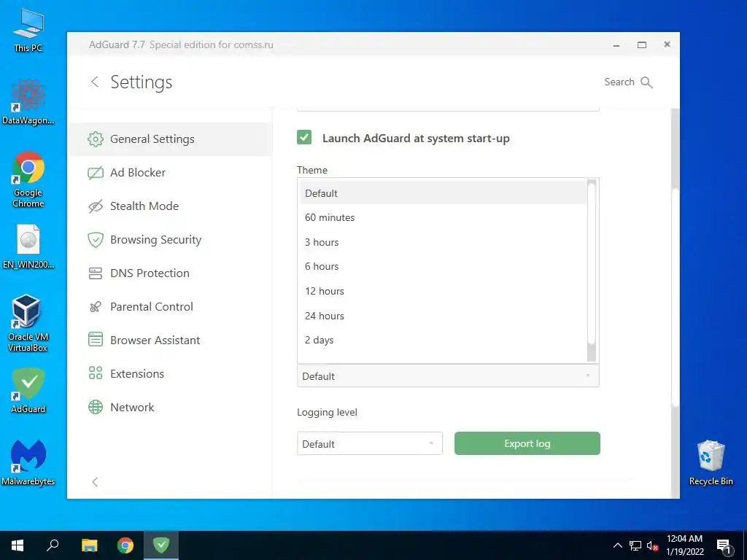This screenshot has width=747, height=560.
Task: Choose 2 days in the dropdown list
Action: (x=443, y=341)
